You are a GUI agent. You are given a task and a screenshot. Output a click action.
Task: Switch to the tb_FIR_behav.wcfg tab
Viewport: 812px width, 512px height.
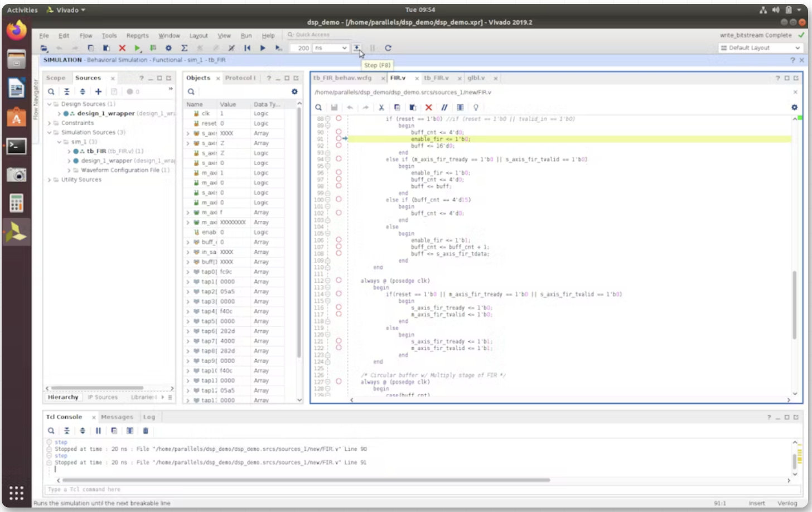tap(342, 78)
